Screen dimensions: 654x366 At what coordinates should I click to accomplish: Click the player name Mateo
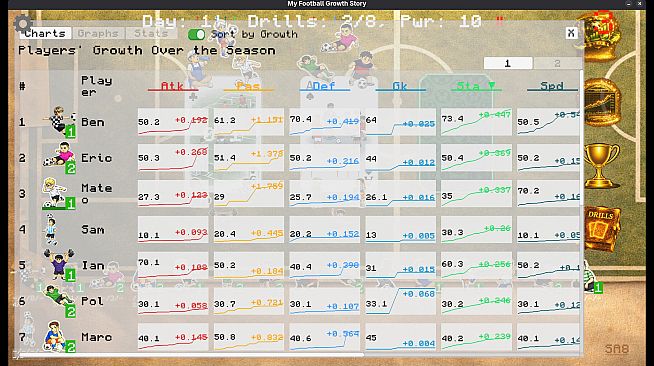pos(96,194)
